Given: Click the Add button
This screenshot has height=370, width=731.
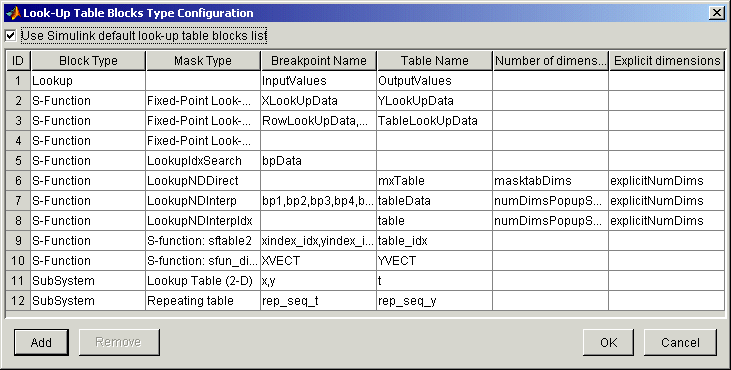Looking at the screenshot, I should 41,342.
